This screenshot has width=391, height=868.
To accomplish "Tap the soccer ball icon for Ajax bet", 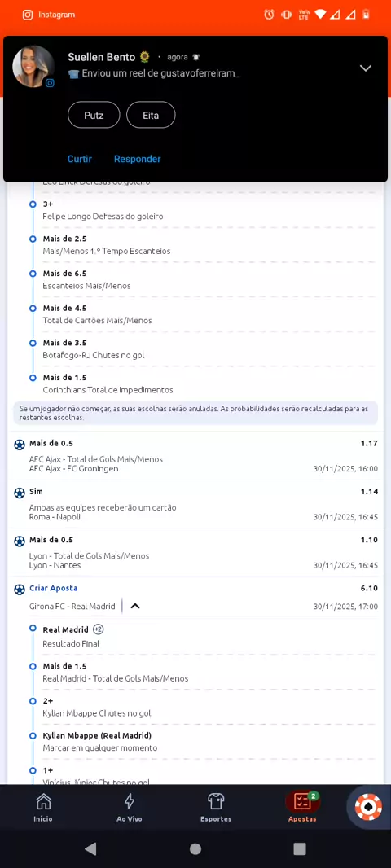I will tap(20, 444).
